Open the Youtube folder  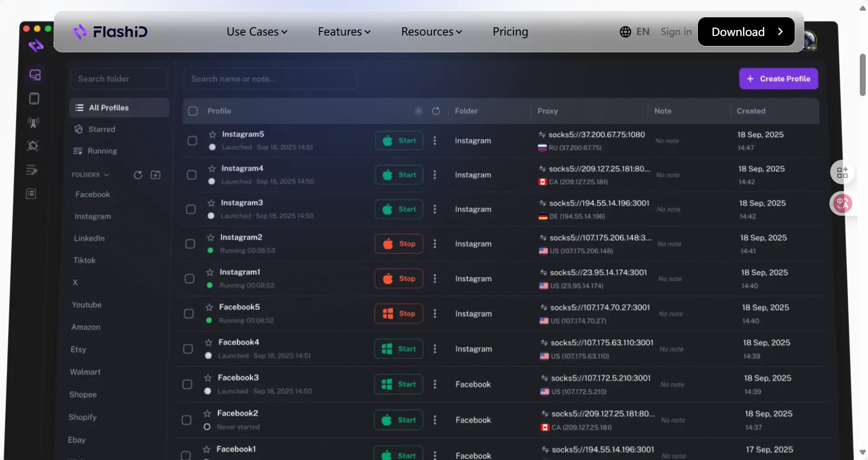(x=86, y=305)
